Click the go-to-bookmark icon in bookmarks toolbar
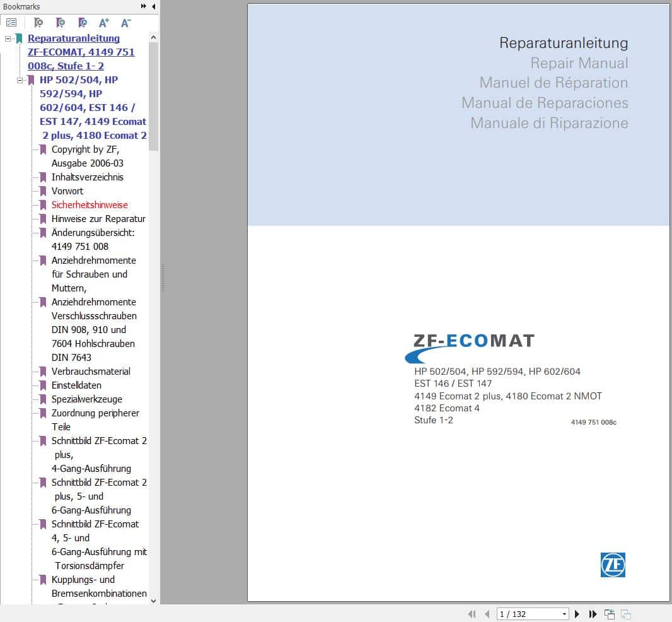The width and height of the screenshot is (672, 622). 38,23
